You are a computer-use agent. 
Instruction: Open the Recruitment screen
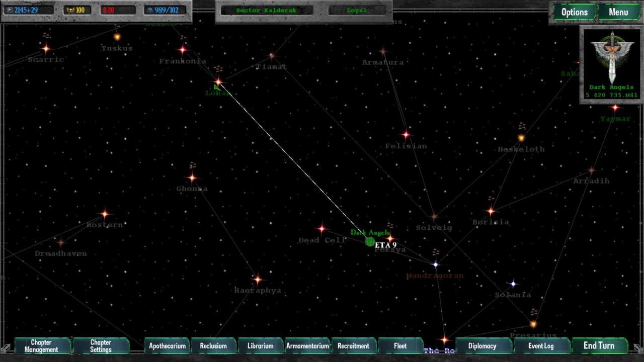tap(353, 346)
